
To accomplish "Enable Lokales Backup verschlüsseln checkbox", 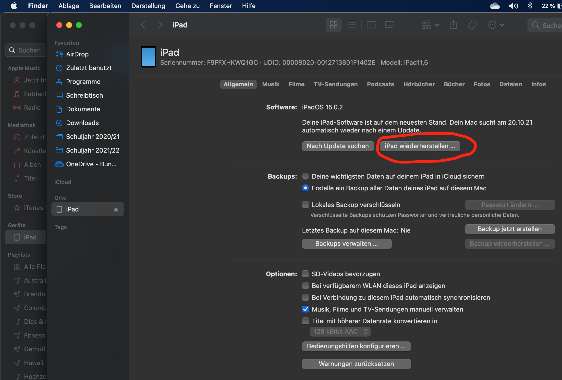I will tap(305, 205).
